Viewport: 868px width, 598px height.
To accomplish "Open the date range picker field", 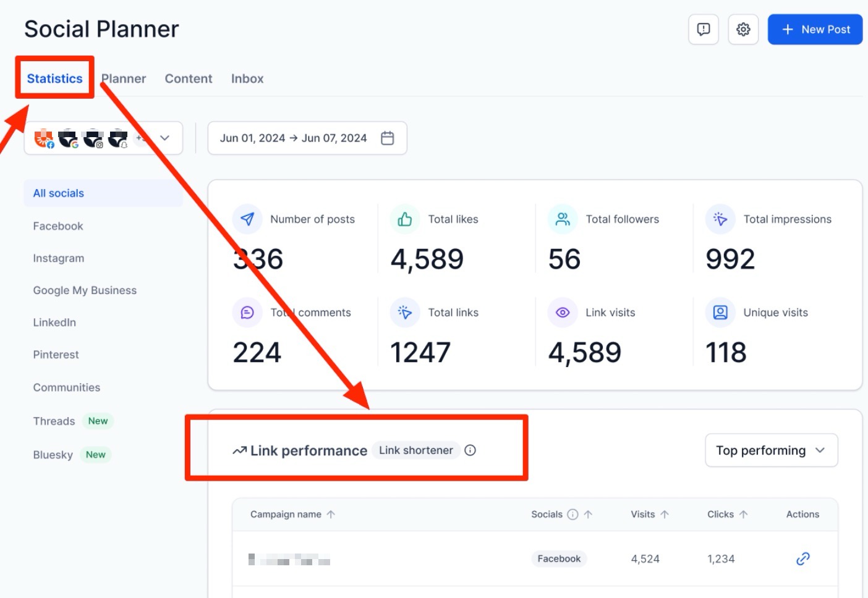I will pyautogui.click(x=307, y=138).
